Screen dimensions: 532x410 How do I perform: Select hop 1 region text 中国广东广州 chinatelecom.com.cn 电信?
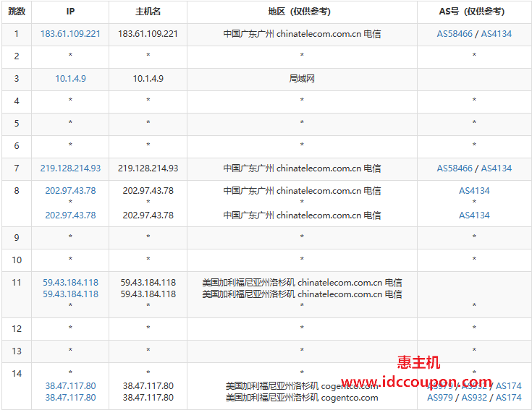tap(302, 34)
